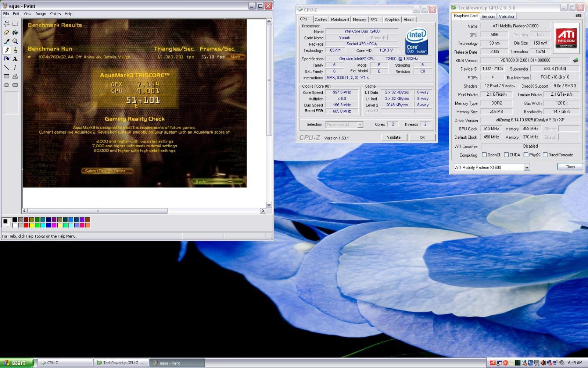
Task: Click the BIOS save icon in GPU-Z
Action: click(x=576, y=60)
